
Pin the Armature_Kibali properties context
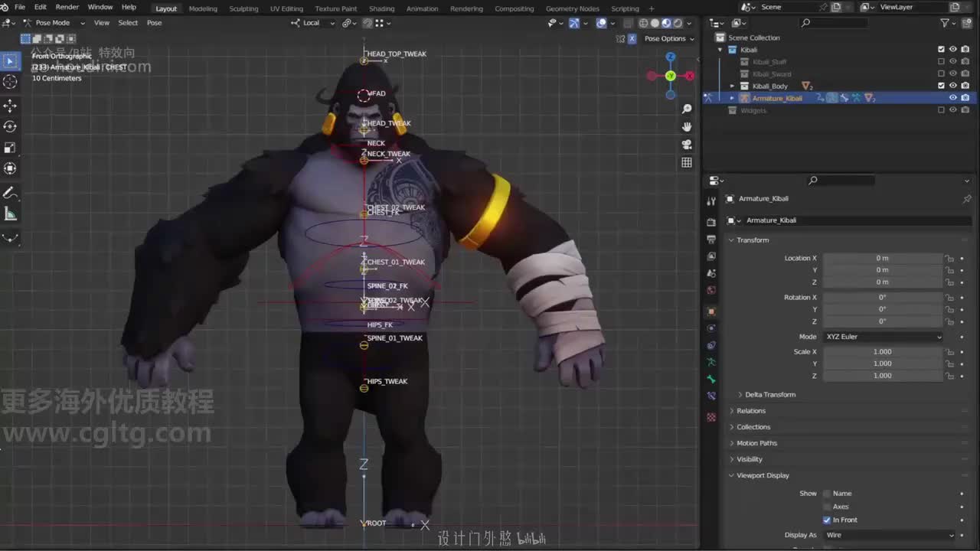[x=967, y=199]
